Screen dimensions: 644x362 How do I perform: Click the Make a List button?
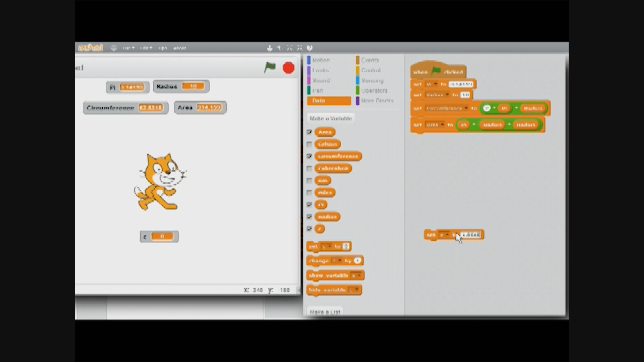[x=325, y=312]
